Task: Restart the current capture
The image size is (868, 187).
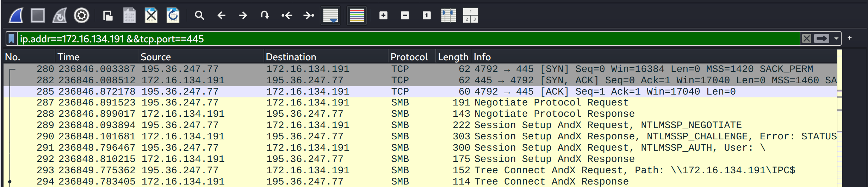Action: 60,16
